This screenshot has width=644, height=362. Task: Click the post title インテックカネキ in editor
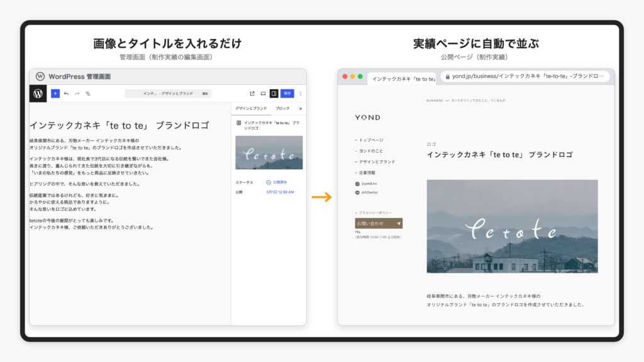click(119, 125)
